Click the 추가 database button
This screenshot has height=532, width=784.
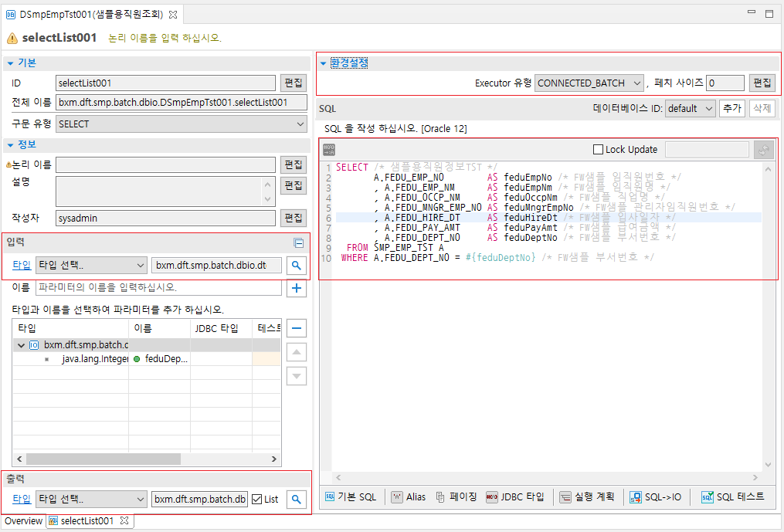(x=732, y=109)
